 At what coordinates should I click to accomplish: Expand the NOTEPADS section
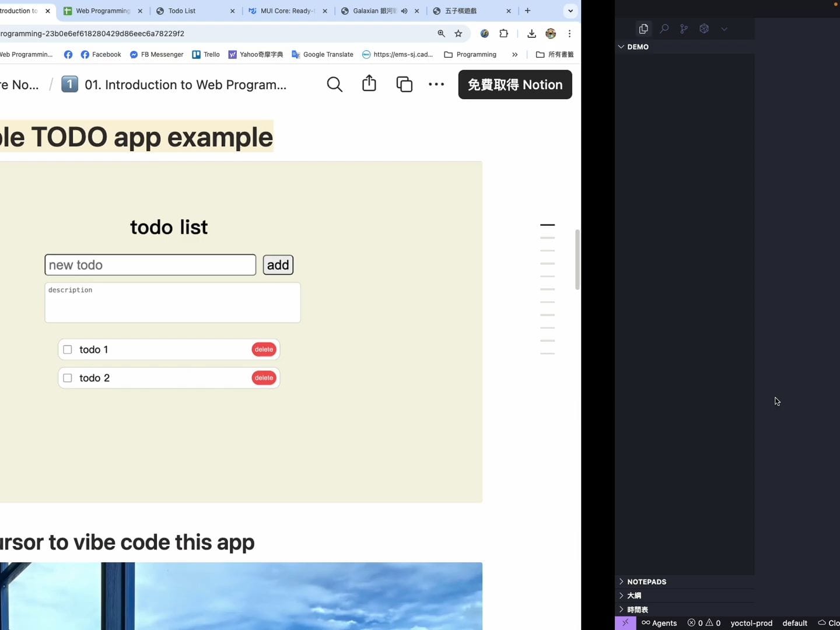tap(621, 582)
